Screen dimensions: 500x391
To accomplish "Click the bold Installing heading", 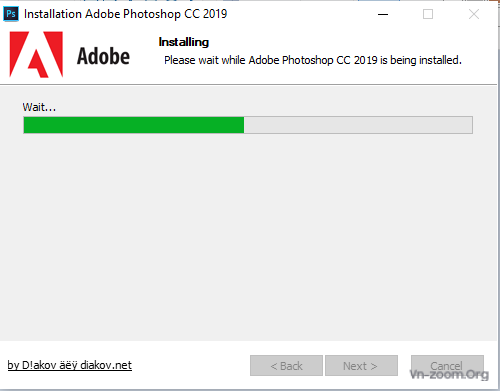I will (x=184, y=42).
